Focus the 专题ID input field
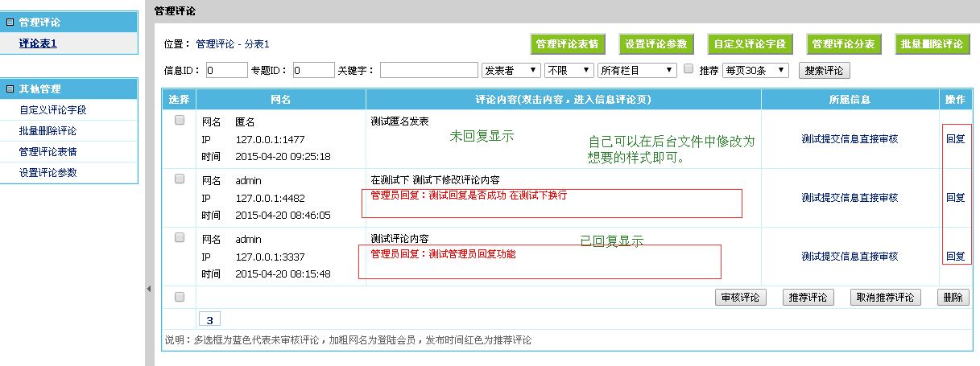The height and width of the screenshot is (366, 980). click(x=313, y=70)
